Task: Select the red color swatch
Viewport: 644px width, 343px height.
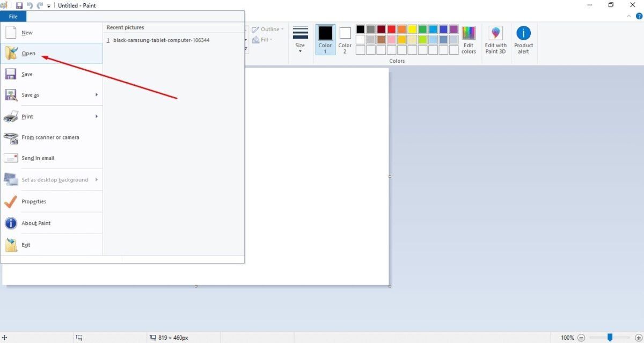Action: [x=391, y=28]
